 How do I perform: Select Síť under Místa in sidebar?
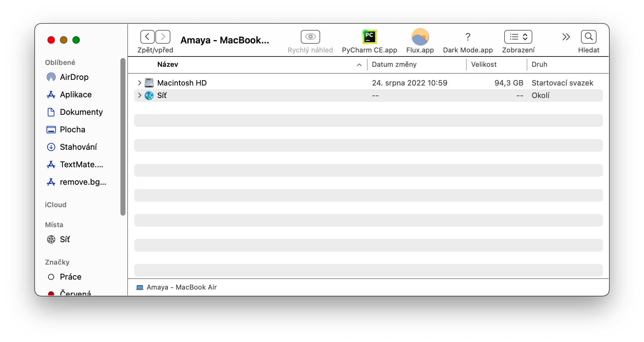[65, 239]
